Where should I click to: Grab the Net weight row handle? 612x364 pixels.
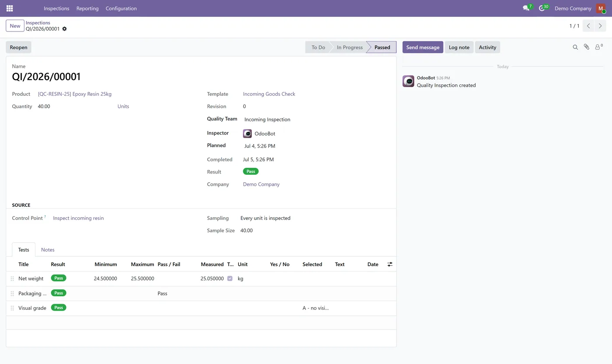coord(12,279)
